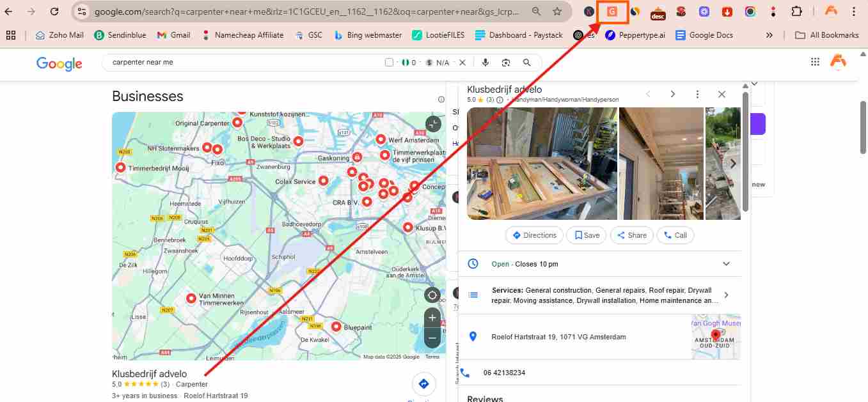Center the map on my location
This screenshot has height=402, width=868.
(433, 295)
